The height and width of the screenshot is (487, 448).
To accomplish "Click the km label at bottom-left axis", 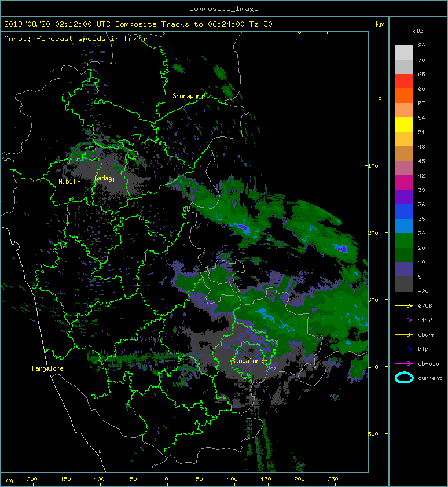I will 9,481.
